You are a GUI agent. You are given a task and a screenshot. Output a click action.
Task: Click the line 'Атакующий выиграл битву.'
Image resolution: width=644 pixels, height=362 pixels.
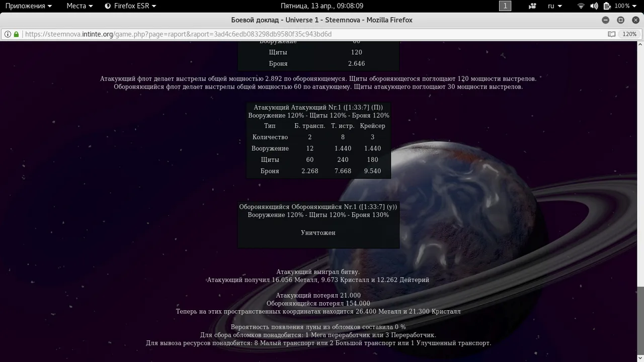click(x=318, y=272)
